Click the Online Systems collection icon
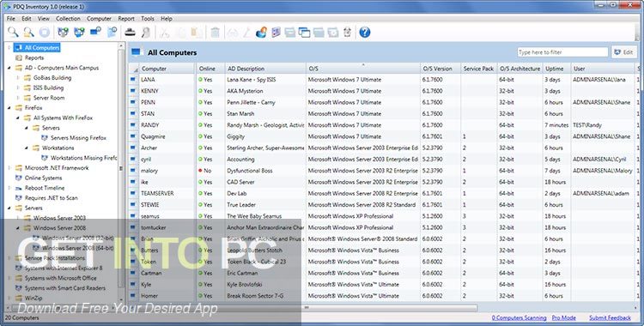 (19, 178)
